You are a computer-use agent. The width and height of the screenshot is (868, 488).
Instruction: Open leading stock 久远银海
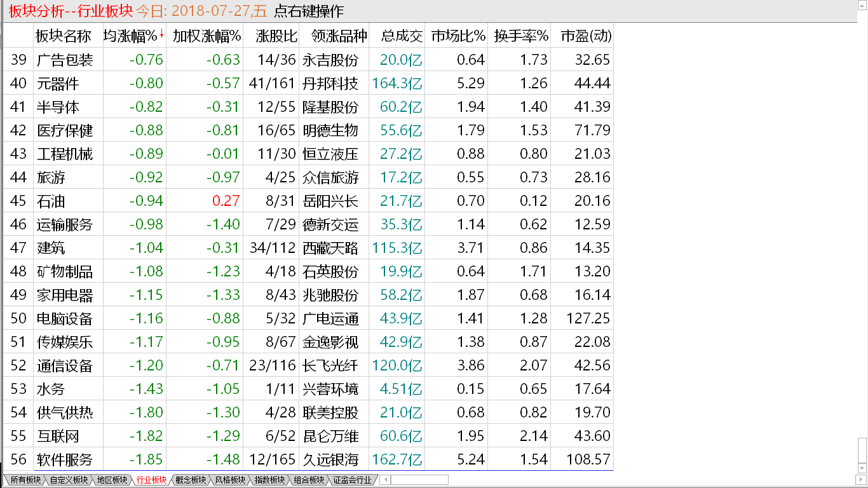pos(330,459)
